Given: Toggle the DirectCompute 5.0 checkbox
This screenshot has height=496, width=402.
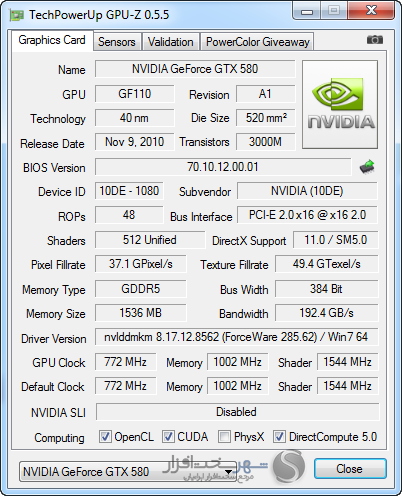Looking at the screenshot, I should click(279, 437).
